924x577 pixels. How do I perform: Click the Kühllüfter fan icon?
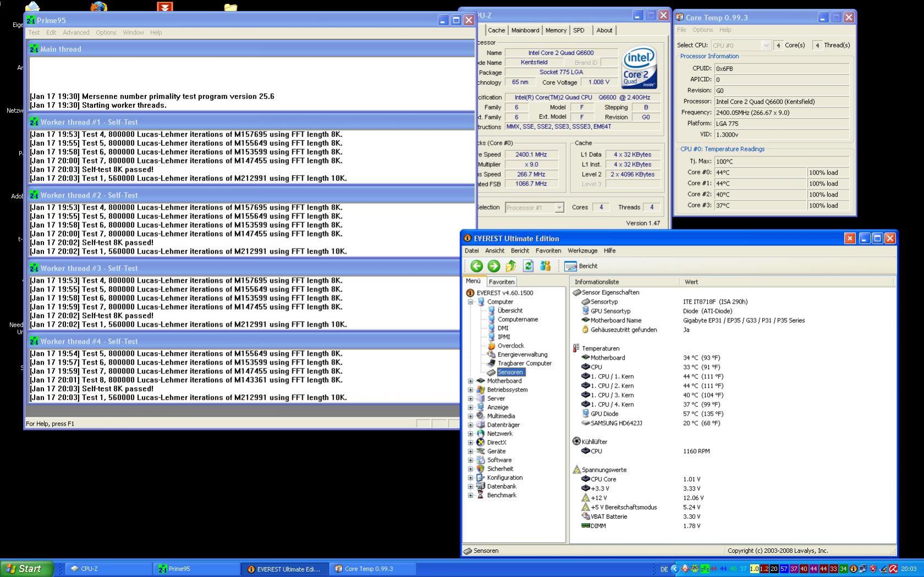tap(576, 442)
